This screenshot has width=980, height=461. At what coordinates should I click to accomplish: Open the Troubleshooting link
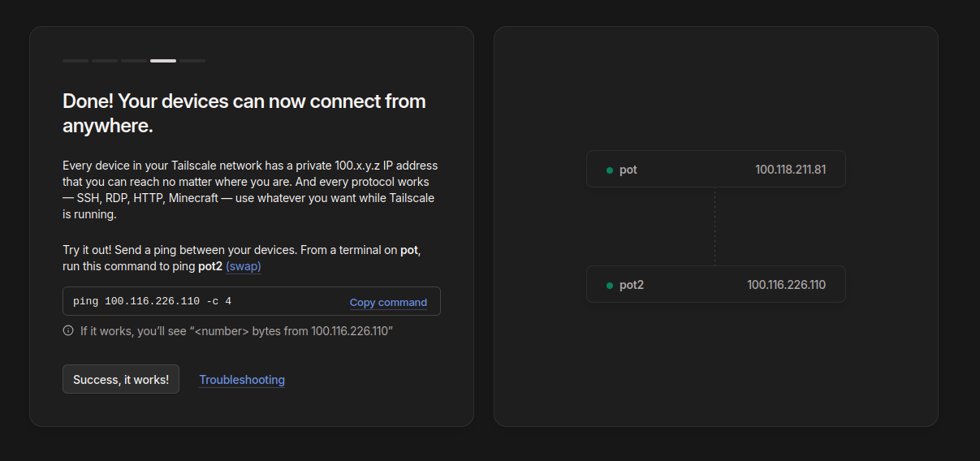242,380
